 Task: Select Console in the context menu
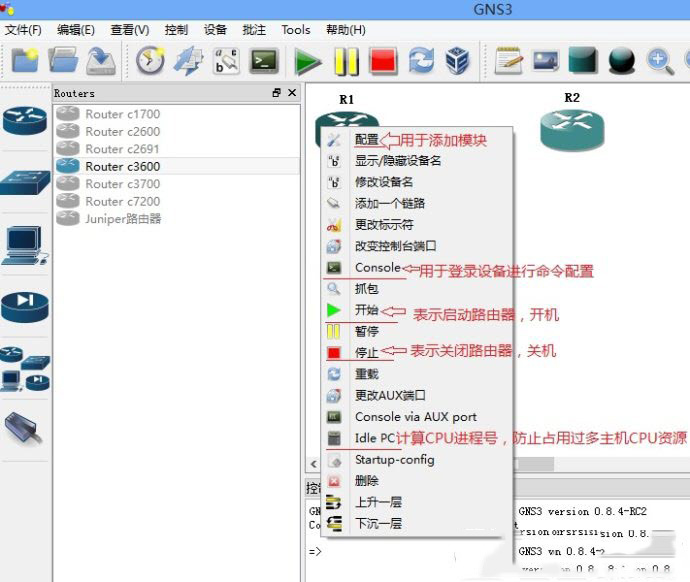click(x=377, y=268)
